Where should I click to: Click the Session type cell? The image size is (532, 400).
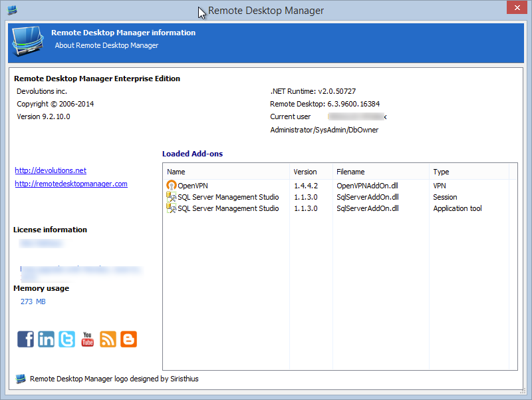445,197
